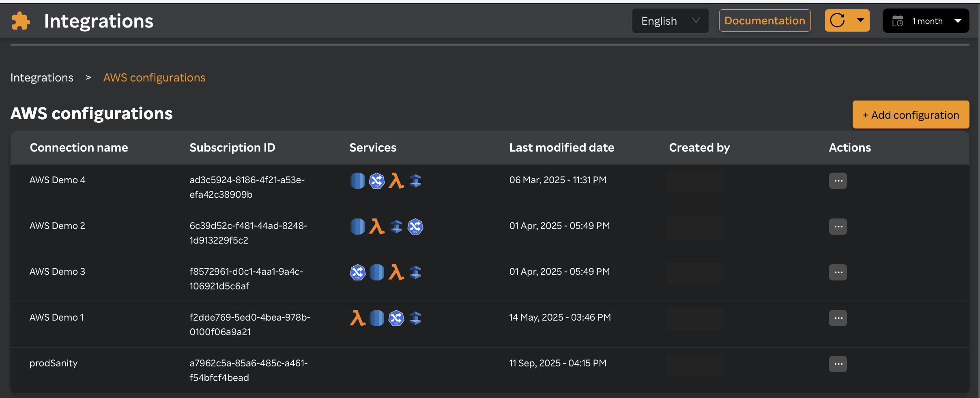
Task: Click the AWS Demo 2 last modified date
Action: (559, 226)
